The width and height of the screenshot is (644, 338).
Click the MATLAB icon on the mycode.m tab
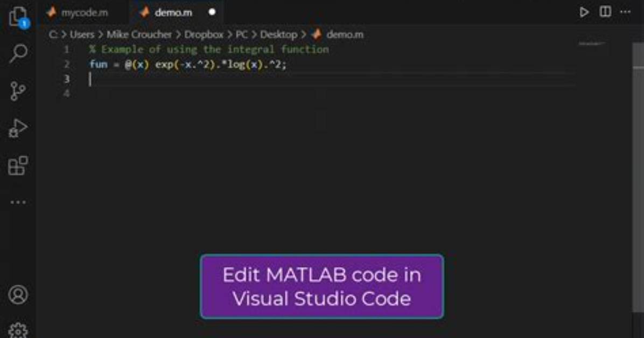click(51, 12)
